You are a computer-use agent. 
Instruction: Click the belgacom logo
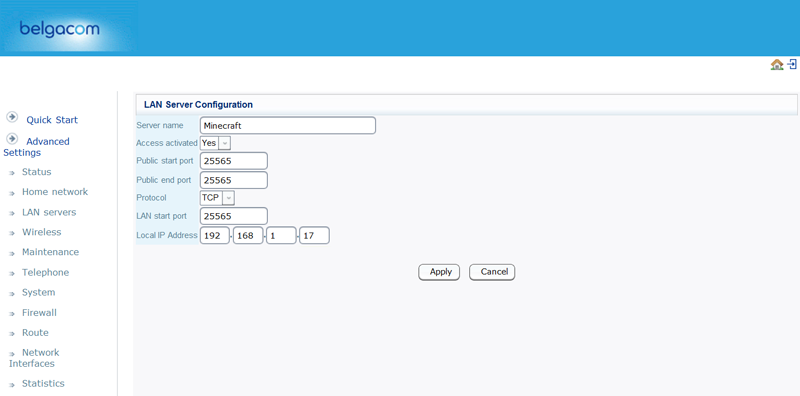point(60,29)
